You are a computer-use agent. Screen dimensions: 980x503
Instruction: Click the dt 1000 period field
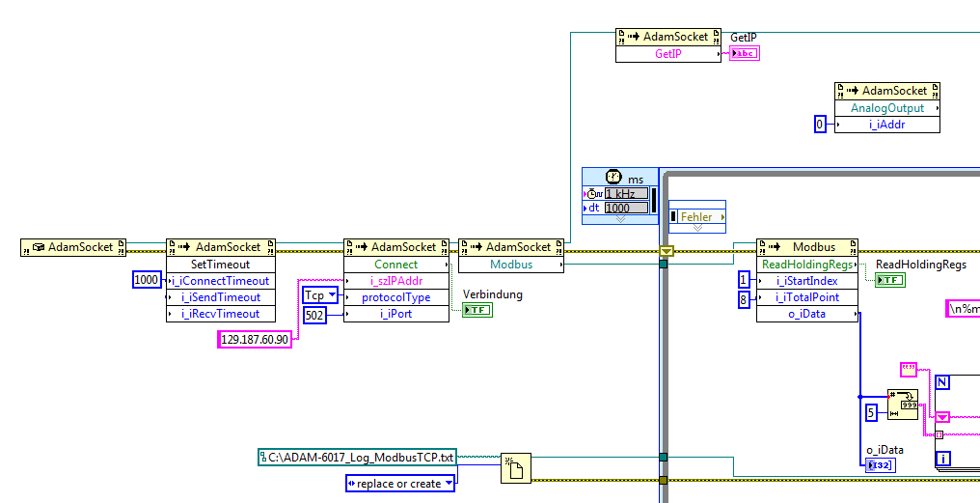(x=626, y=208)
